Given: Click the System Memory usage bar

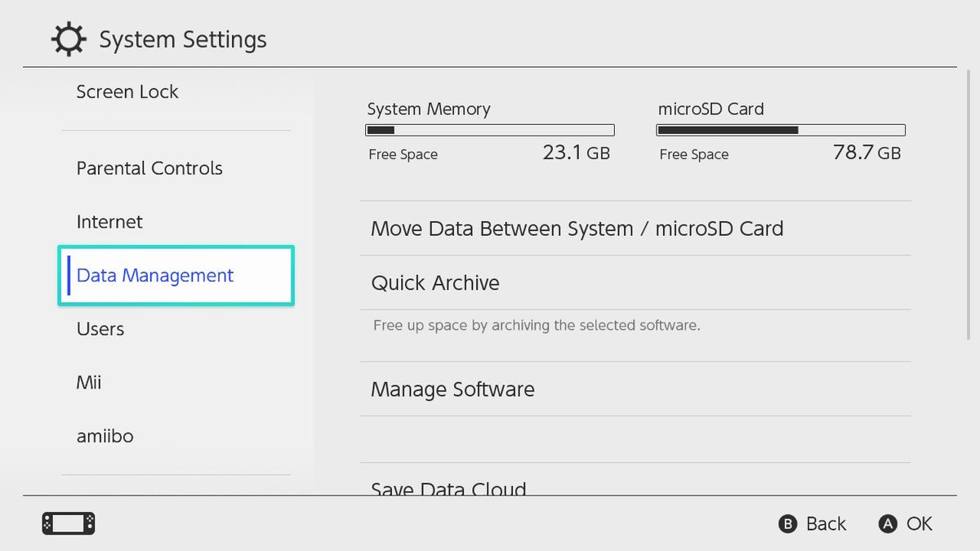Looking at the screenshot, I should [489, 131].
